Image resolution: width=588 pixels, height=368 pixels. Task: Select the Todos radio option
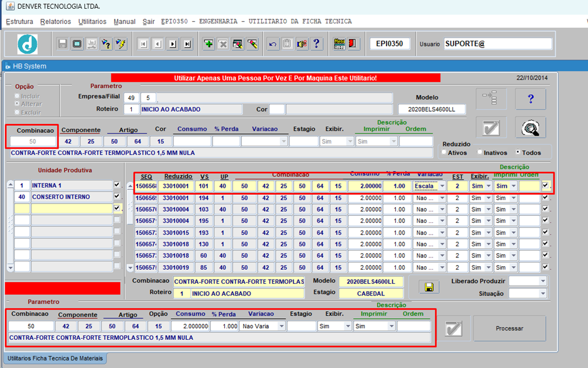pos(518,152)
